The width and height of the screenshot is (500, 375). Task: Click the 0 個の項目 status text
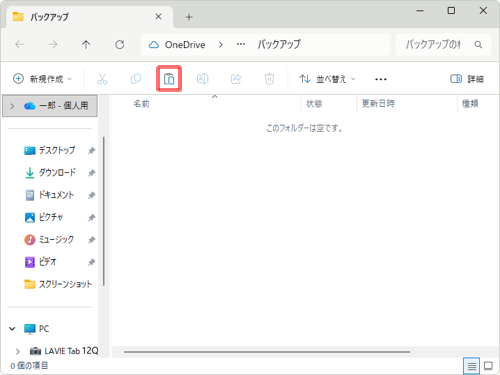(29, 366)
